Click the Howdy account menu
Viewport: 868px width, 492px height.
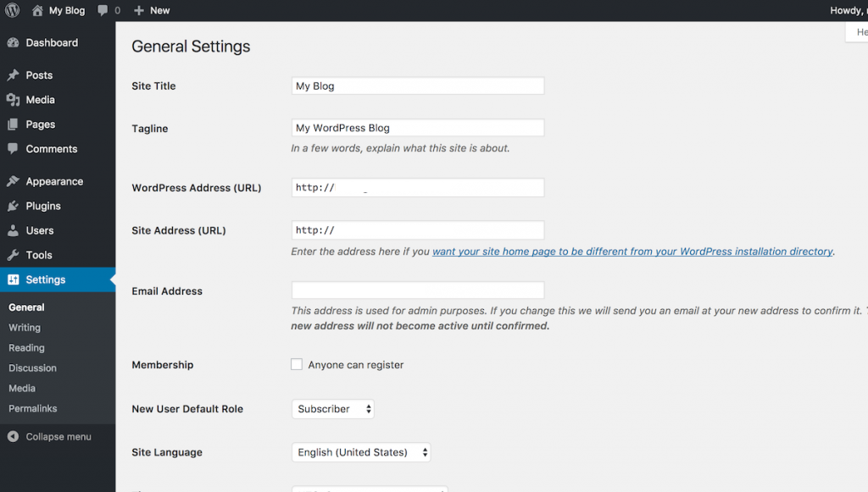point(849,10)
